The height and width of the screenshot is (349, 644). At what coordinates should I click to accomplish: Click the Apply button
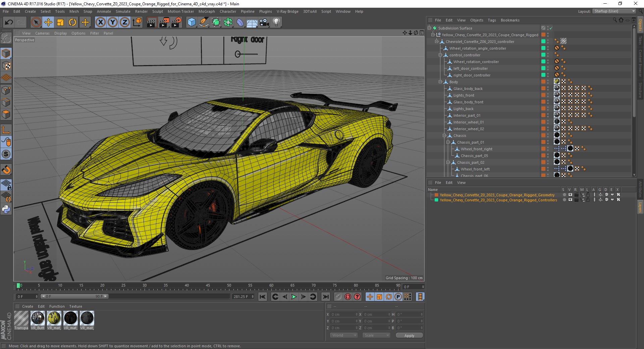[x=409, y=335]
